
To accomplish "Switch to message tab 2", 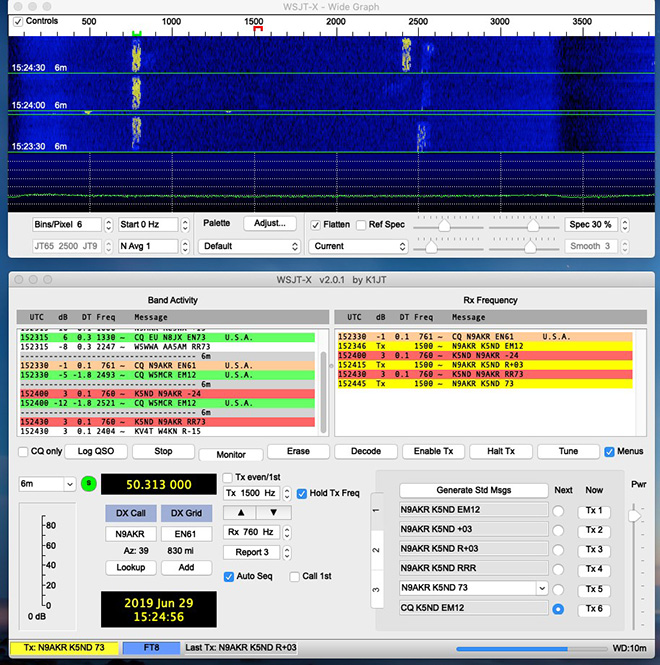I will [x=377, y=550].
